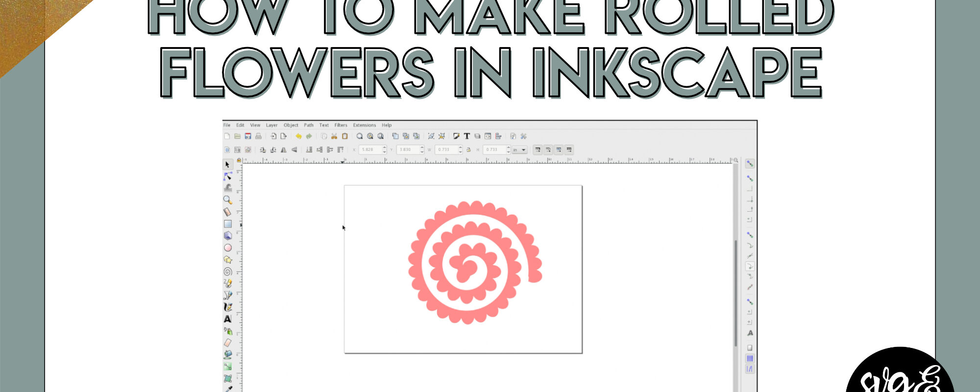Select the Ellipse circle tool
This screenshot has width=980, height=392.
[x=227, y=248]
